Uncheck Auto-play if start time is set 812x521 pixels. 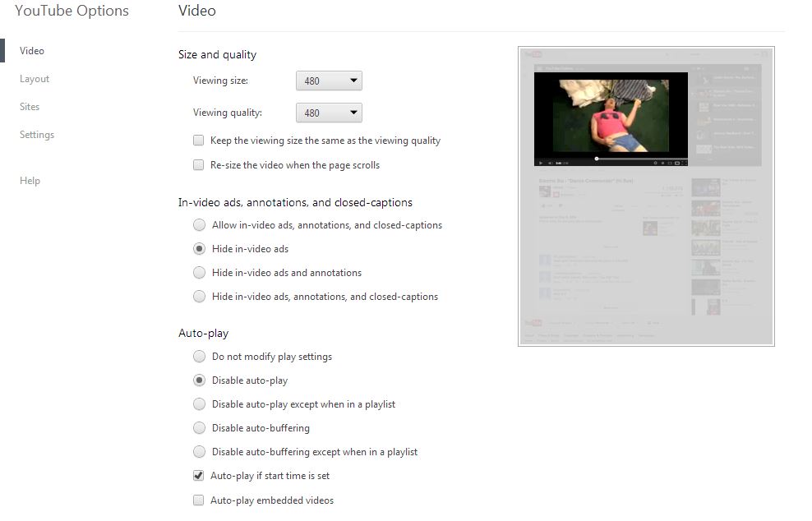[198, 476]
